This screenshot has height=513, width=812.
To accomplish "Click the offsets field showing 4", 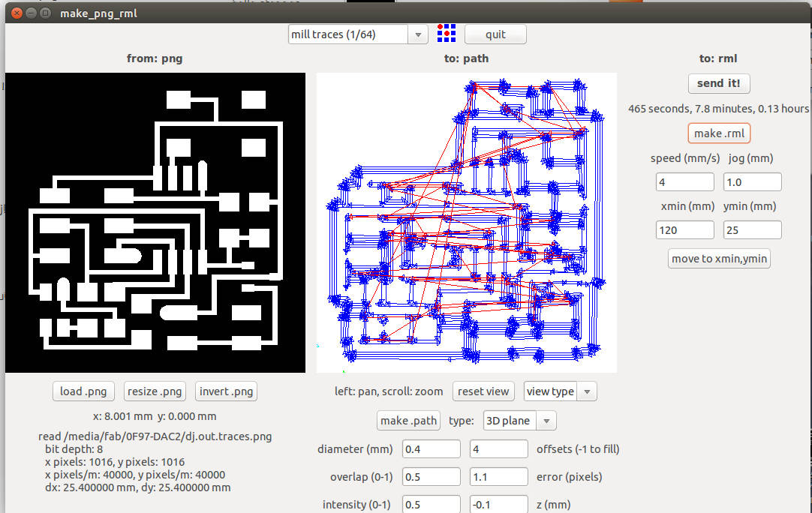I will click(x=499, y=448).
